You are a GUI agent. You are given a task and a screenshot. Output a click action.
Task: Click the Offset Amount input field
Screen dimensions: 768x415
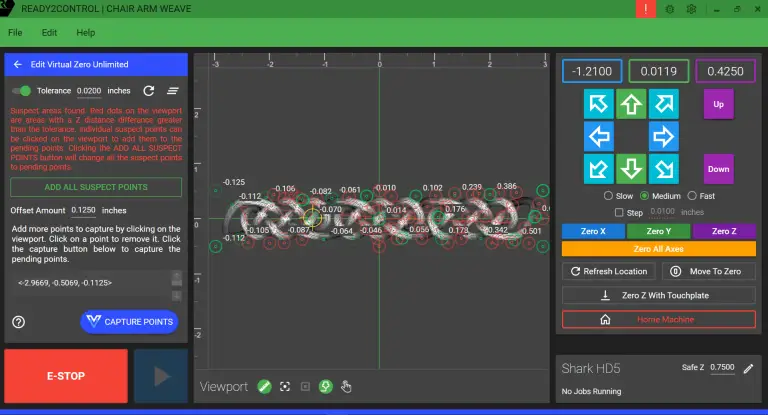tap(83, 211)
